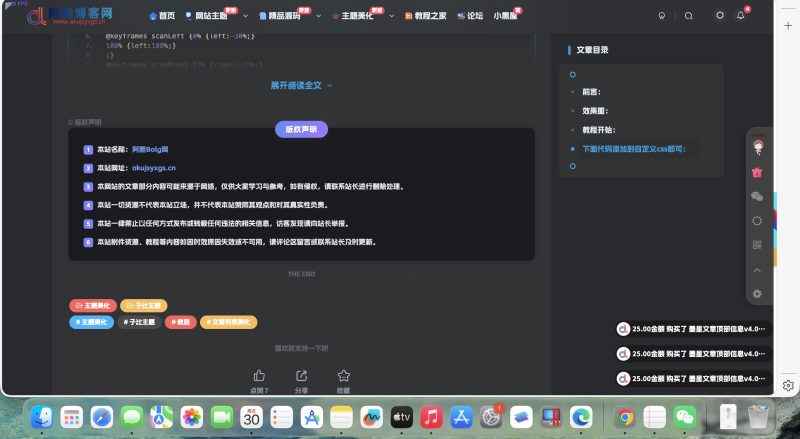The image size is (800, 439).
Task: Click the star favorite icon
Action: [343, 376]
